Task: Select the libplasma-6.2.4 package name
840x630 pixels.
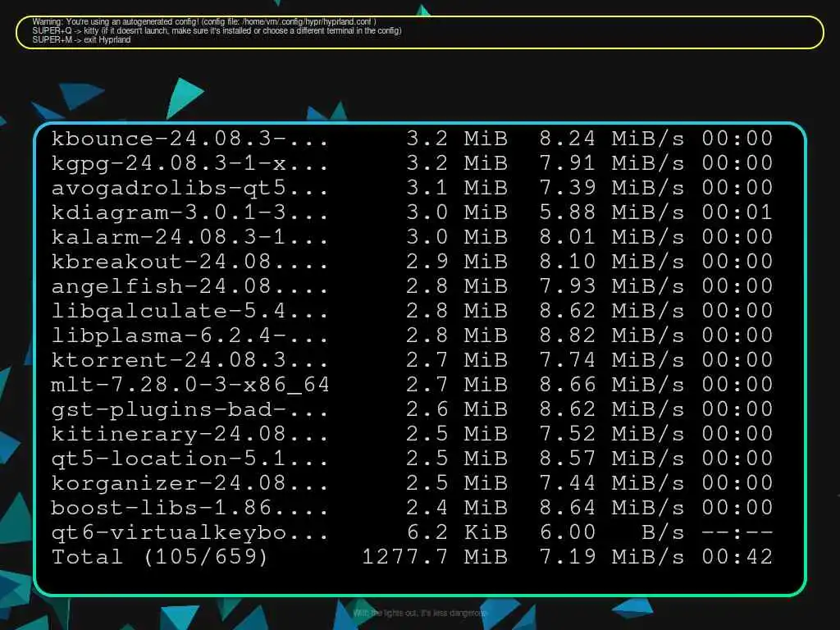Action: pyautogui.click(x=189, y=336)
